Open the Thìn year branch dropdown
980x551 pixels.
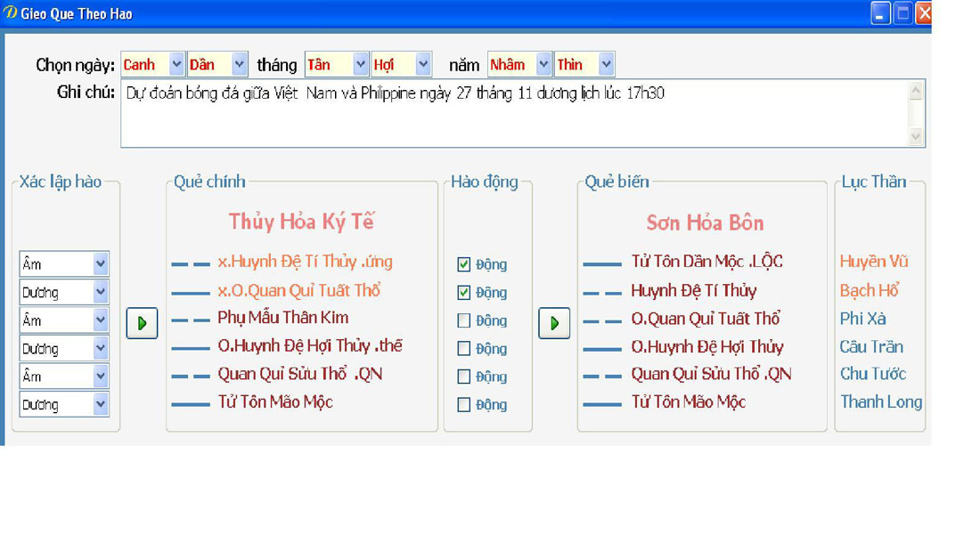point(606,64)
